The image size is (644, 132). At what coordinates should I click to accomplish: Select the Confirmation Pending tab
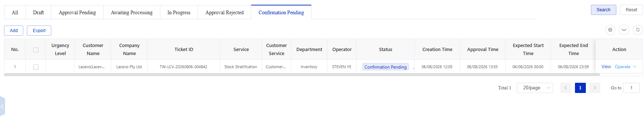[x=281, y=12]
